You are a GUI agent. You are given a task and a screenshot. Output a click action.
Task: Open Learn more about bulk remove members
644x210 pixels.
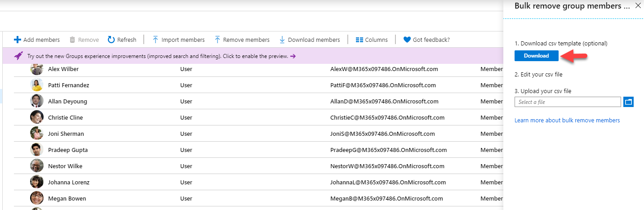coord(567,120)
